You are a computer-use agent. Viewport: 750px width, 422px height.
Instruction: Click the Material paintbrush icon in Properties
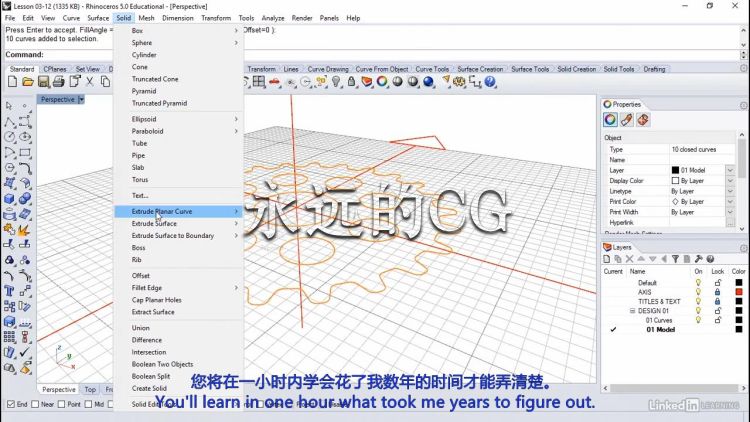(x=627, y=120)
